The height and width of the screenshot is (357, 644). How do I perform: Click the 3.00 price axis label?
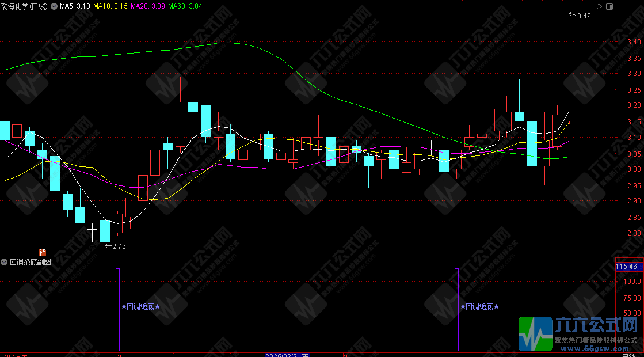634,169
